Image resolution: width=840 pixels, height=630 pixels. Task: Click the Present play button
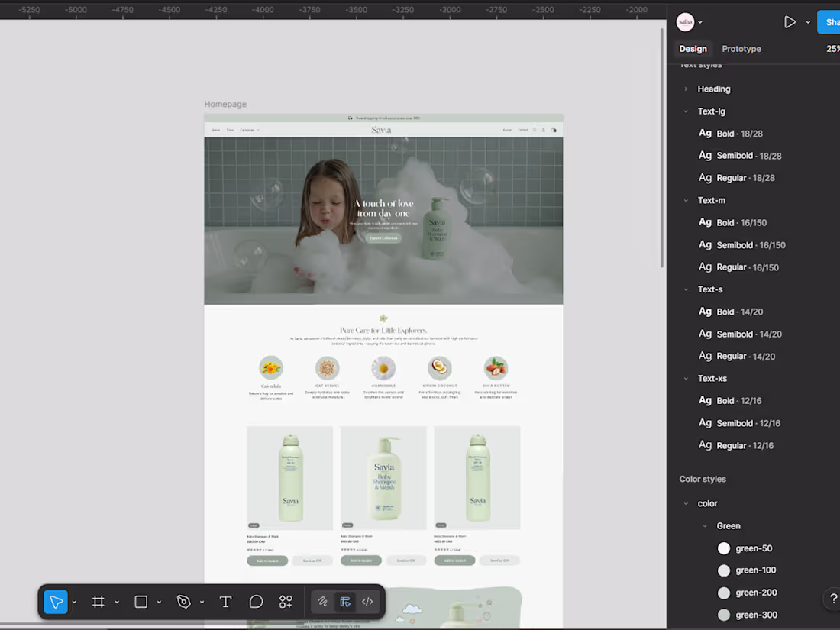(x=790, y=22)
